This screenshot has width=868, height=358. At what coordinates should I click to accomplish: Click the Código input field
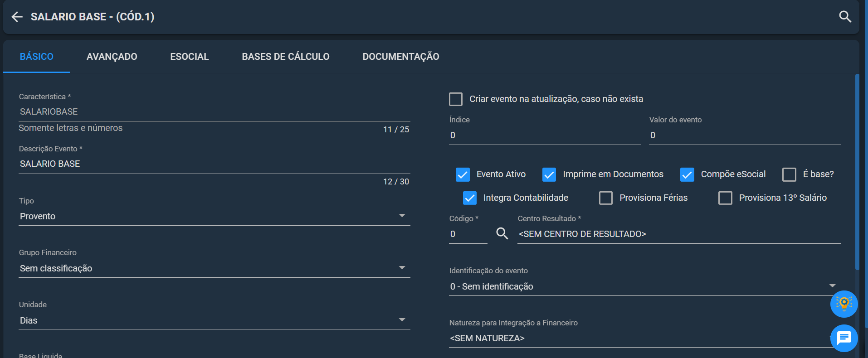point(468,234)
